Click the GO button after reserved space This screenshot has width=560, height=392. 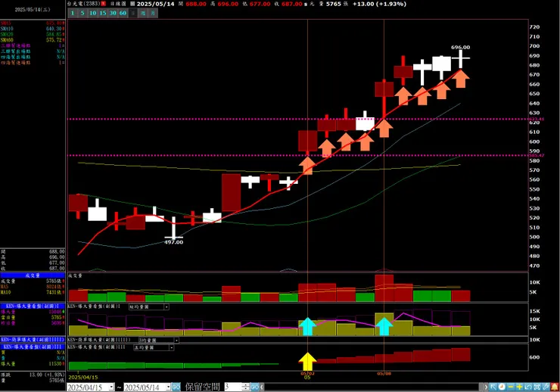254,387
